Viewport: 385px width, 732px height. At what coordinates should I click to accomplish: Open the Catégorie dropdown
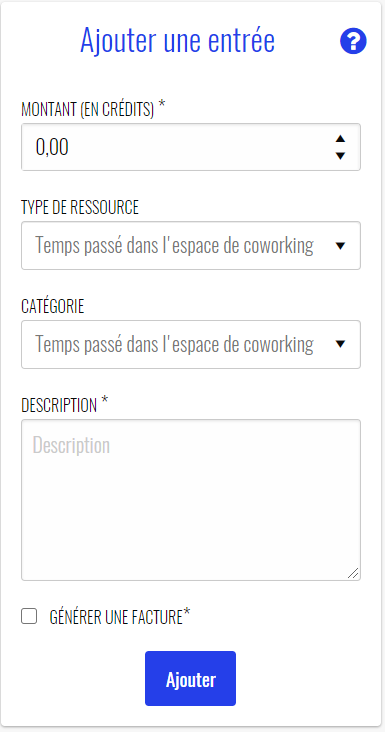pos(191,345)
